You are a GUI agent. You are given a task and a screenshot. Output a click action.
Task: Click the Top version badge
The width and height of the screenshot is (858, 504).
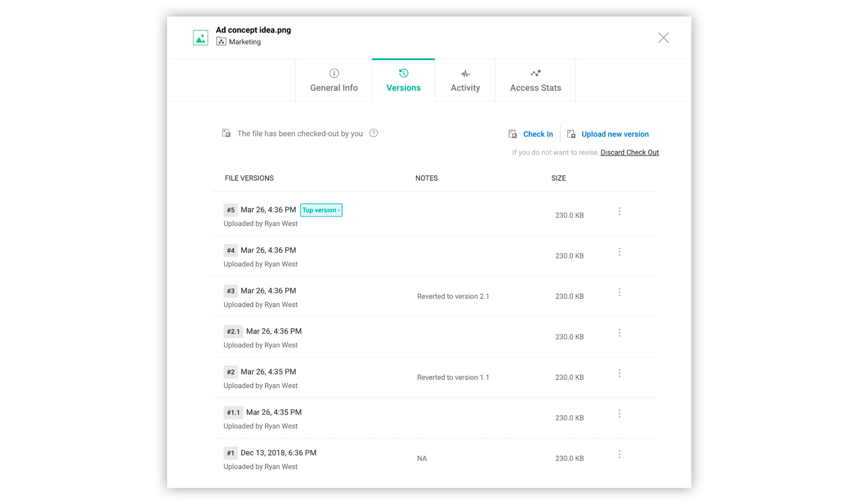click(321, 210)
